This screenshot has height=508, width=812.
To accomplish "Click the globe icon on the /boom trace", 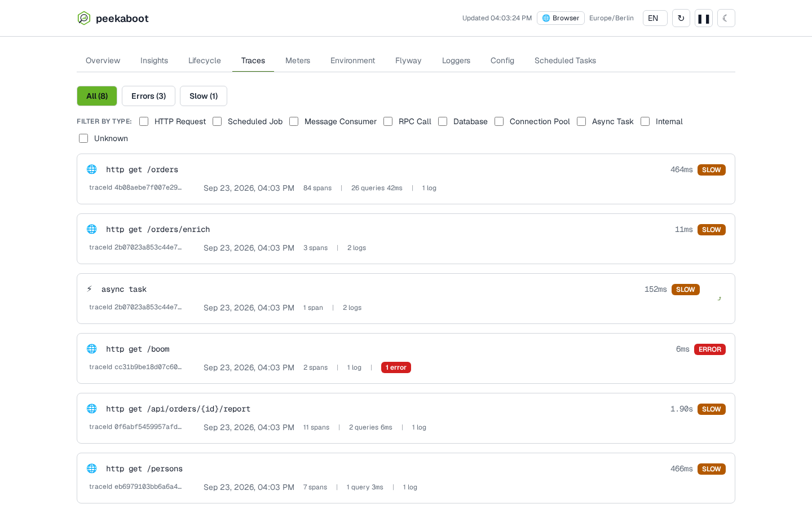I will click(92, 349).
